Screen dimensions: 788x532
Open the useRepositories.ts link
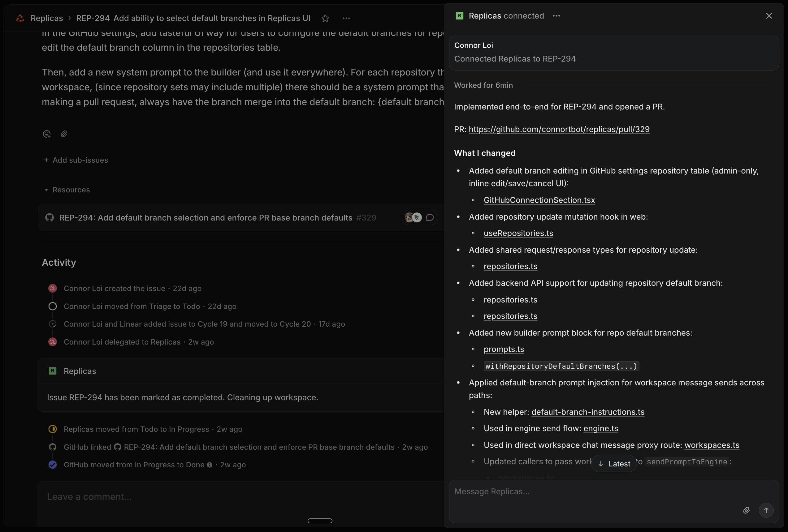pyautogui.click(x=518, y=234)
